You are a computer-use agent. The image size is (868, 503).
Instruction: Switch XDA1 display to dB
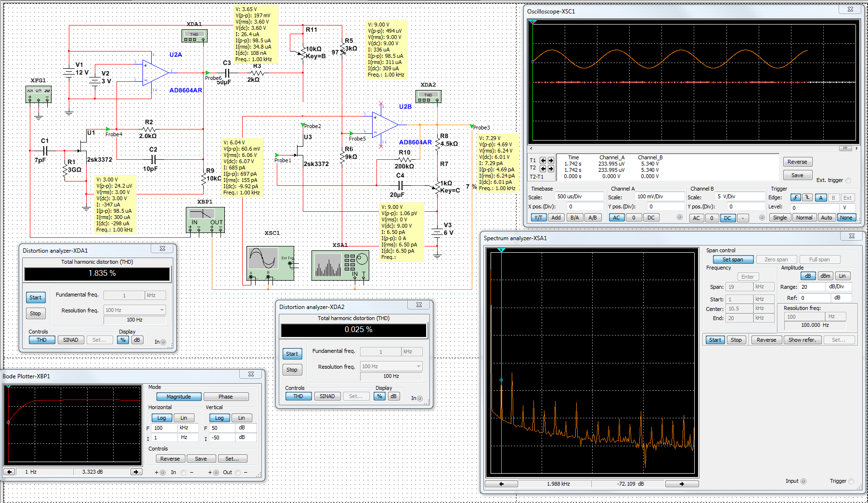(x=137, y=340)
